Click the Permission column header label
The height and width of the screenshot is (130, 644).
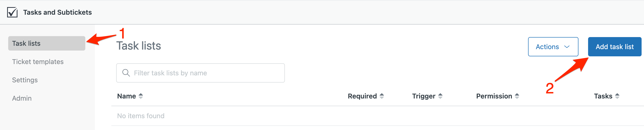pyautogui.click(x=494, y=96)
